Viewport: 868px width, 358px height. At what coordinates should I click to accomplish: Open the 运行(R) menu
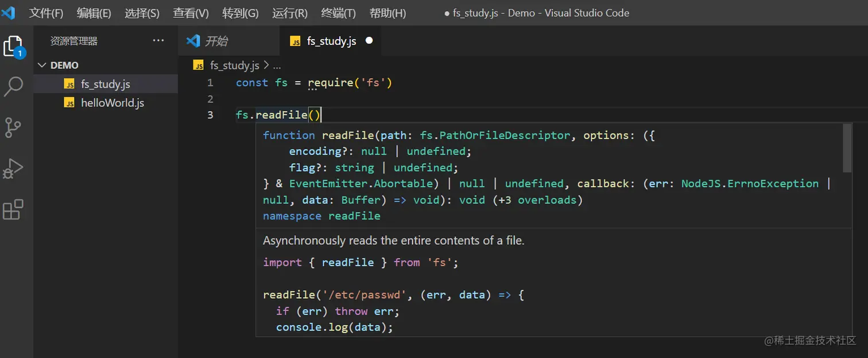tap(290, 13)
